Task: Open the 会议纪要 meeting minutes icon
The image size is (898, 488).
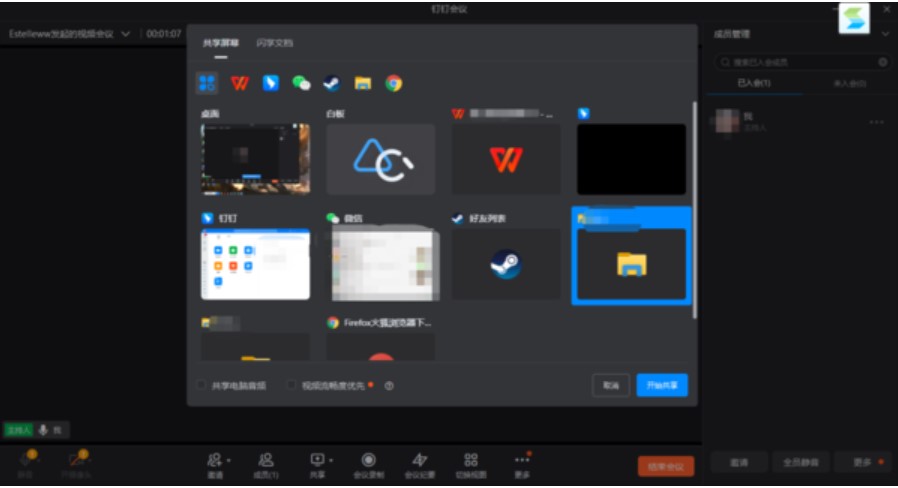Action: (419, 459)
